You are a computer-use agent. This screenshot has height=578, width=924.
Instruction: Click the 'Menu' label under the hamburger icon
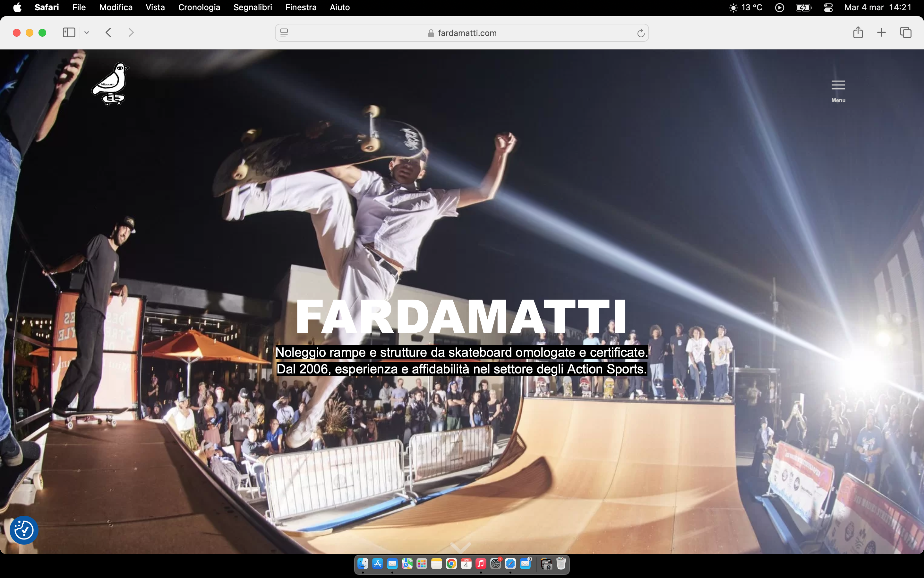pyautogui.click(x=838, y=100)
